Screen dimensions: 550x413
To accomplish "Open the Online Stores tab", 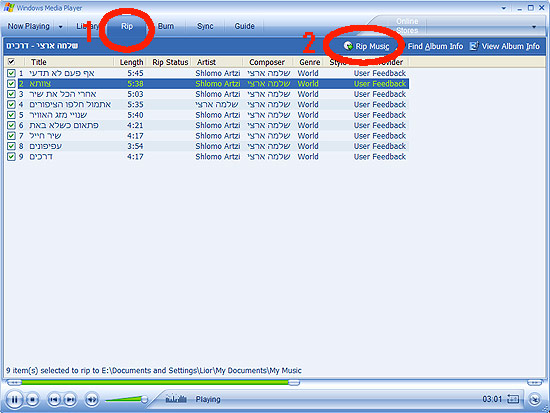I will coord(407,26).
